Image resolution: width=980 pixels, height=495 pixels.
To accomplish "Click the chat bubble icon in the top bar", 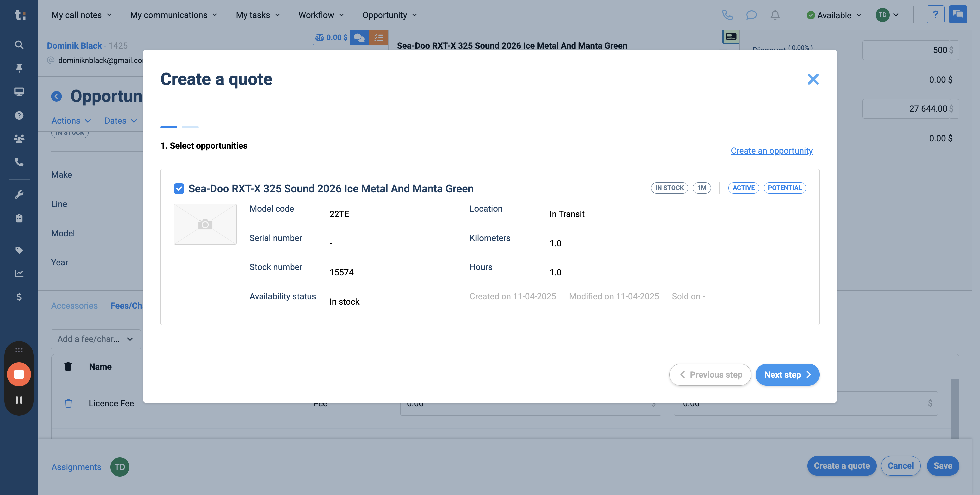I will pyautogui.click(x=751, y=15).
